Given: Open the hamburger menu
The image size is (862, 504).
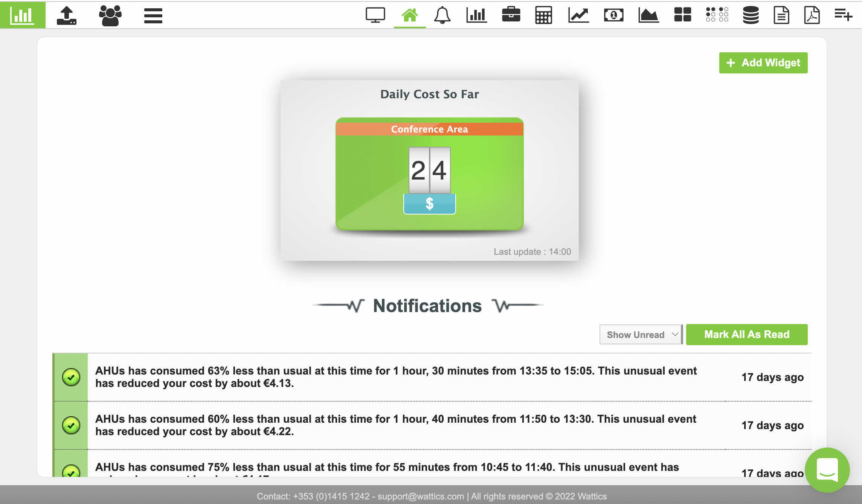Looking at the screenshot, I should point(153,16).
